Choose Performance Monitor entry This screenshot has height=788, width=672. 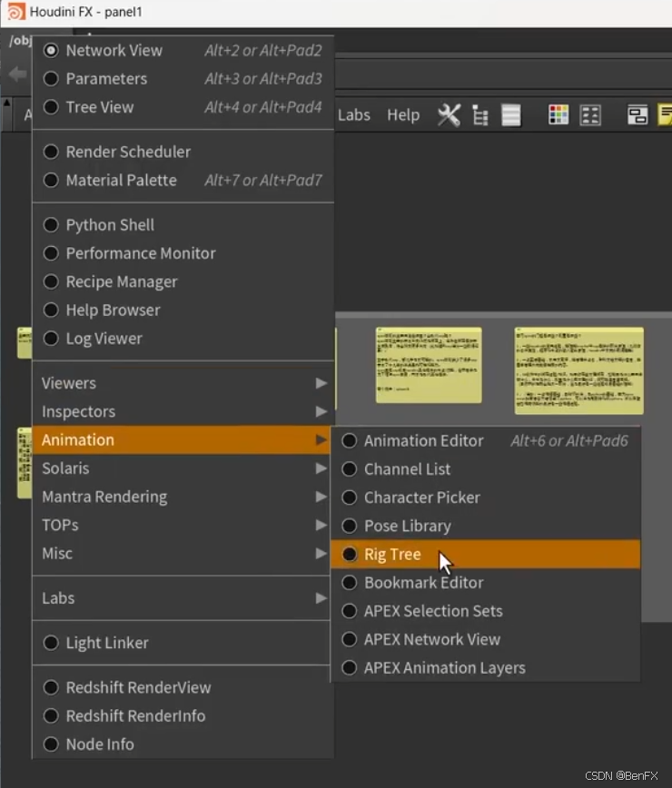(x=183, y=253)
